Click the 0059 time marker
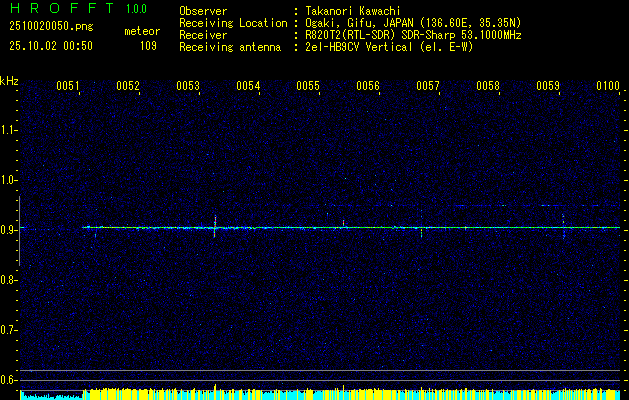Viewport: 629px width, 400px height. tap(548, 86)
